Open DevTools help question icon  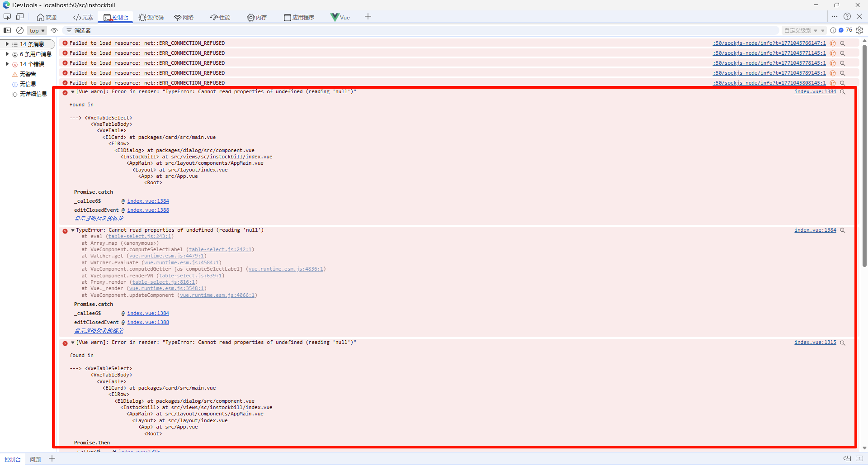(x=847, y=16)
